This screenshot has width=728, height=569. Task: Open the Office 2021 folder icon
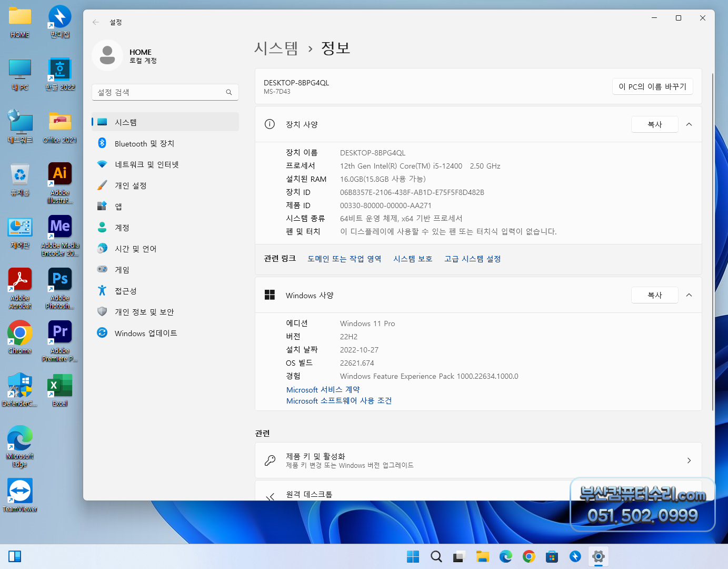point(60,127)
